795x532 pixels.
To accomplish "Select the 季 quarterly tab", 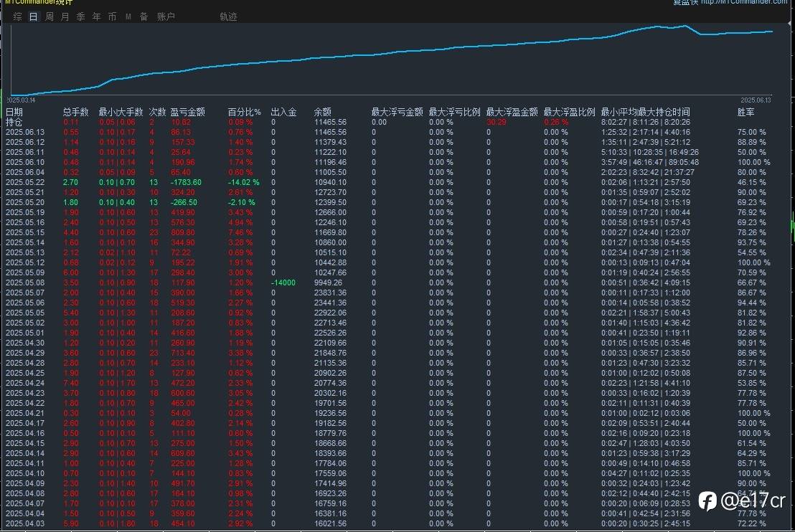I will click(80, 16).
